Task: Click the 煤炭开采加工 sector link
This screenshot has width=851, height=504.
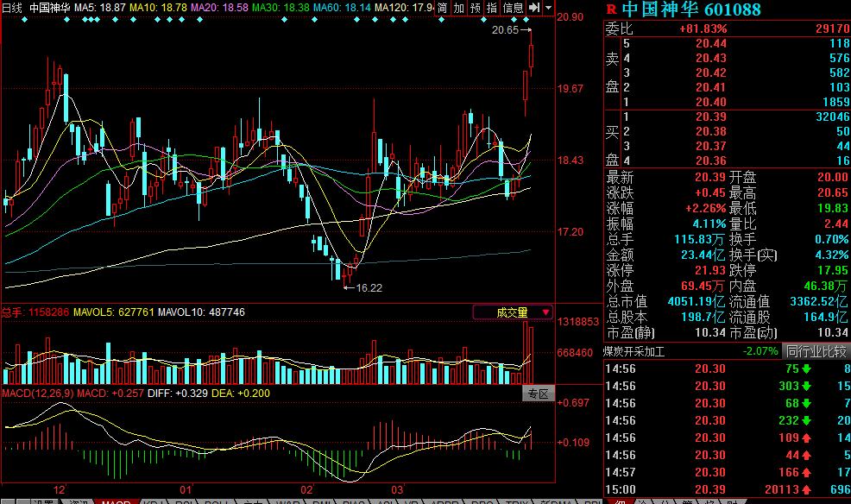Action: tap(634, 351)
